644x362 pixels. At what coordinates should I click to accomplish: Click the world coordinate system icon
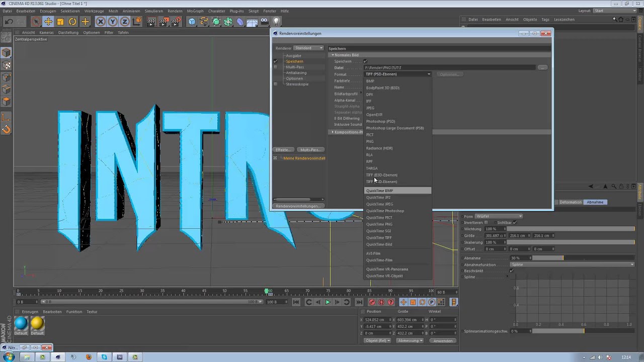coord(137,22)
